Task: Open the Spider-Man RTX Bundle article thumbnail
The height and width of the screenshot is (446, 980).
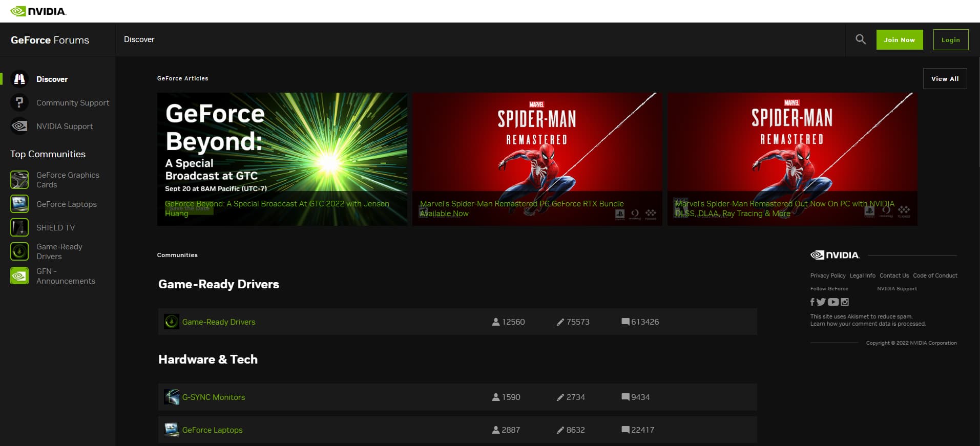Action: coord(537,159)
